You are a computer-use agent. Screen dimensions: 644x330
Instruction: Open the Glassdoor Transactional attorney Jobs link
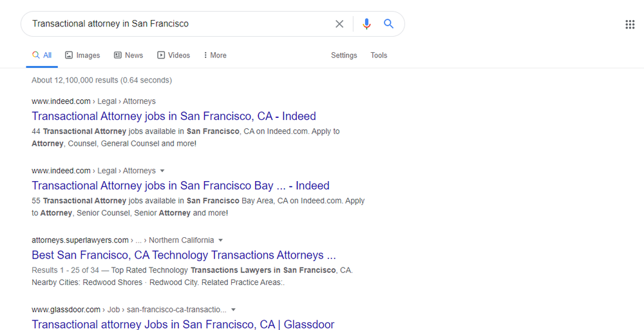click(183, 324)
